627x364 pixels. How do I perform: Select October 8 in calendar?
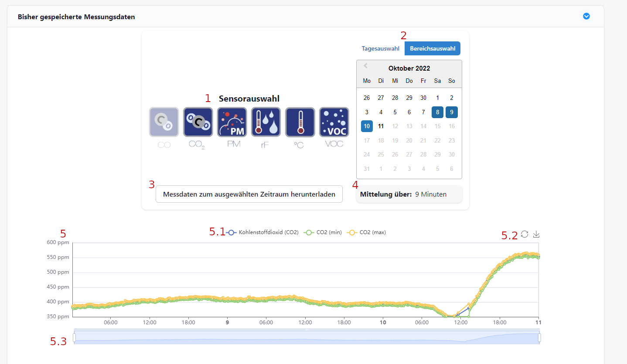click(x=438, y=112)
